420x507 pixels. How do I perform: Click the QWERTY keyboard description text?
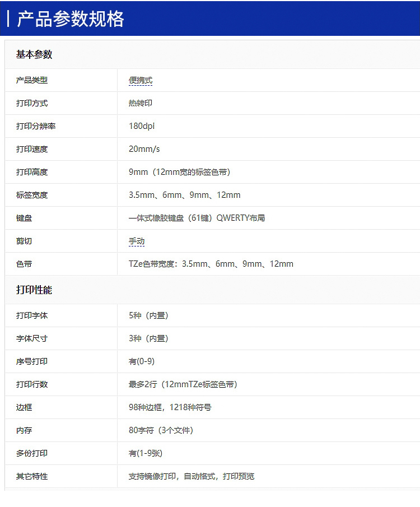tap(197, 218)
